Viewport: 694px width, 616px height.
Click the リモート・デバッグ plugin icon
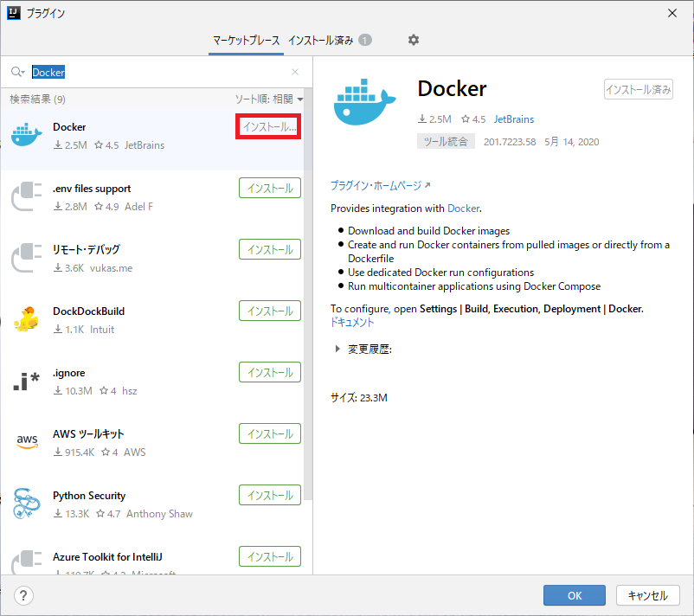(x=27, y=258)
